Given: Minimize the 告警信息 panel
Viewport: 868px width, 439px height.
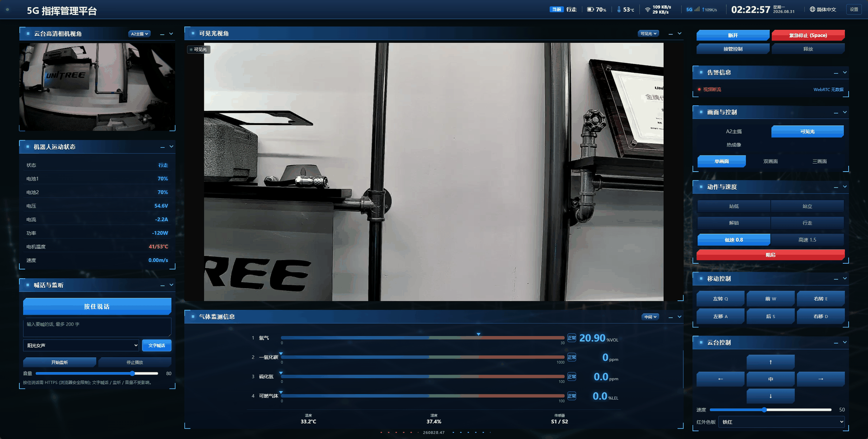Looking at the screenshot, I should (836, 73).
